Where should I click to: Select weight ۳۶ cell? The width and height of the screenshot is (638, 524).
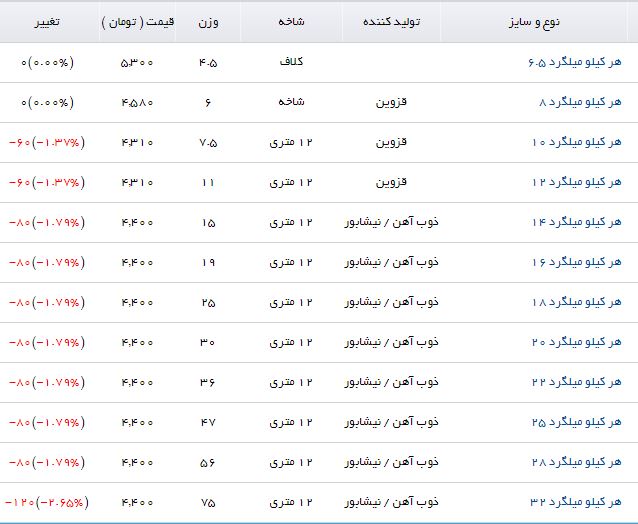click(x=208, y=382)
